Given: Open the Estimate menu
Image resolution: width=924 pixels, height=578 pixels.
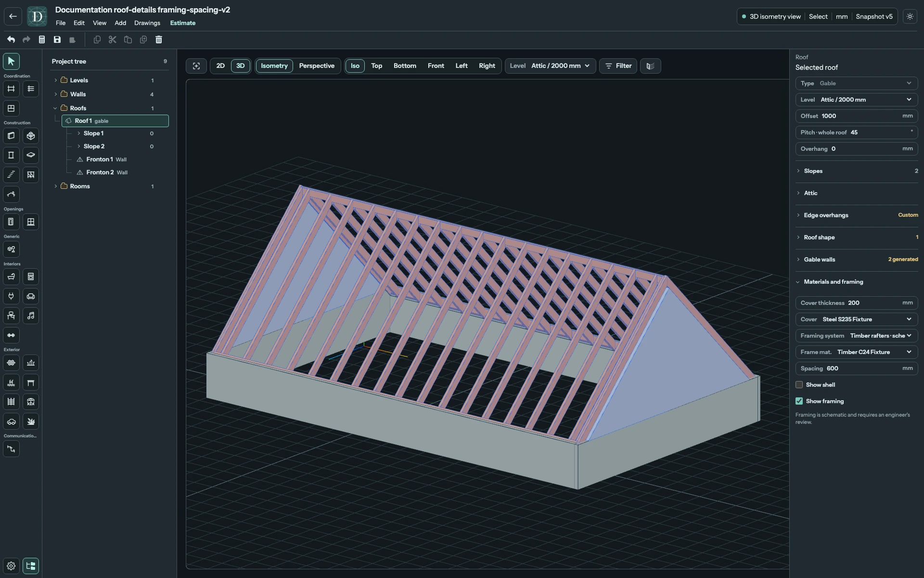Looking at the screenshot, I should (183, 23).
